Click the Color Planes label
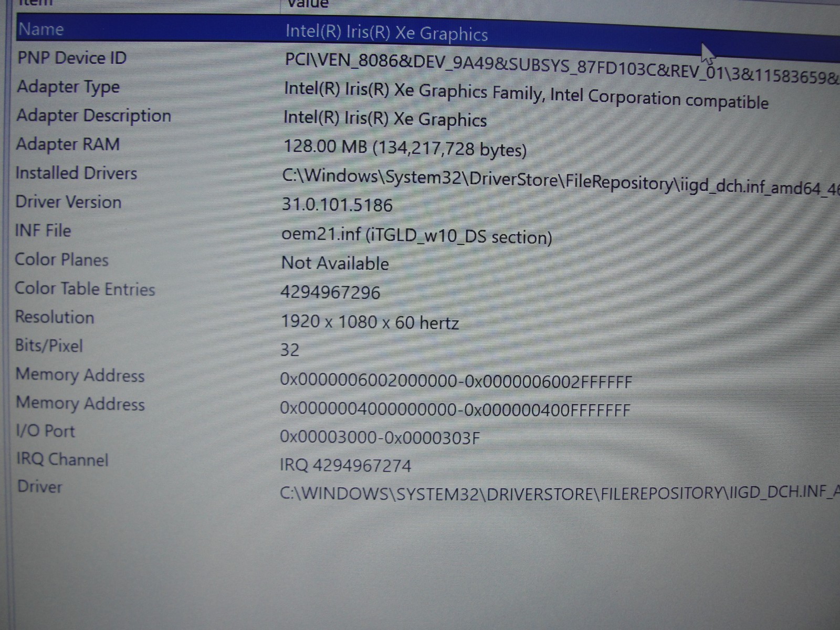The width and height of the screenshot is (840, 630). click(61, 259)
